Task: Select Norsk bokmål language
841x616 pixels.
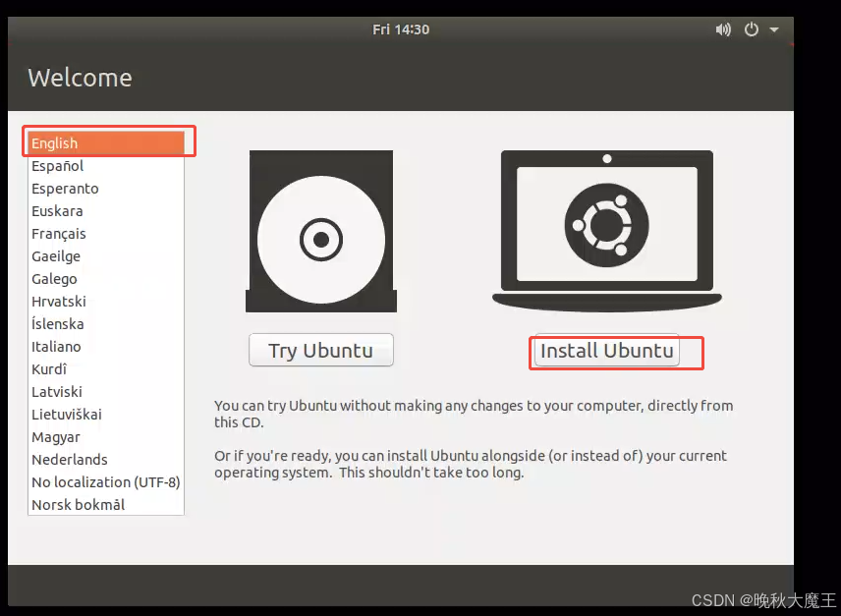Action: (x=106, y=504)
